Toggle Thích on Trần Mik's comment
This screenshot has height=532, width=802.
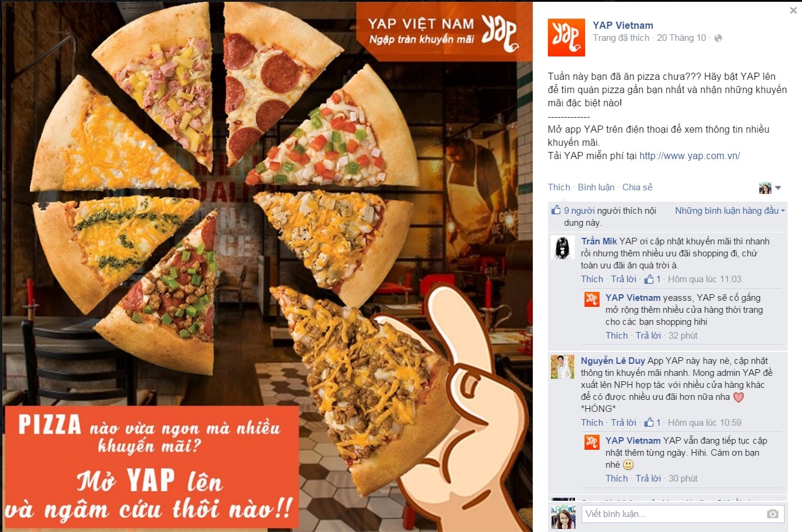(592, 279)
